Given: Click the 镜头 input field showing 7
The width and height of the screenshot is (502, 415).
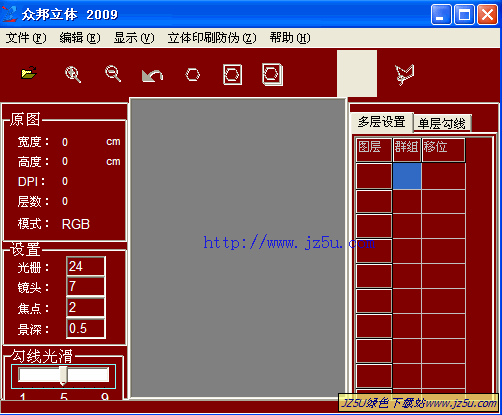Looking at the screenshot, I should pos(86,287).
